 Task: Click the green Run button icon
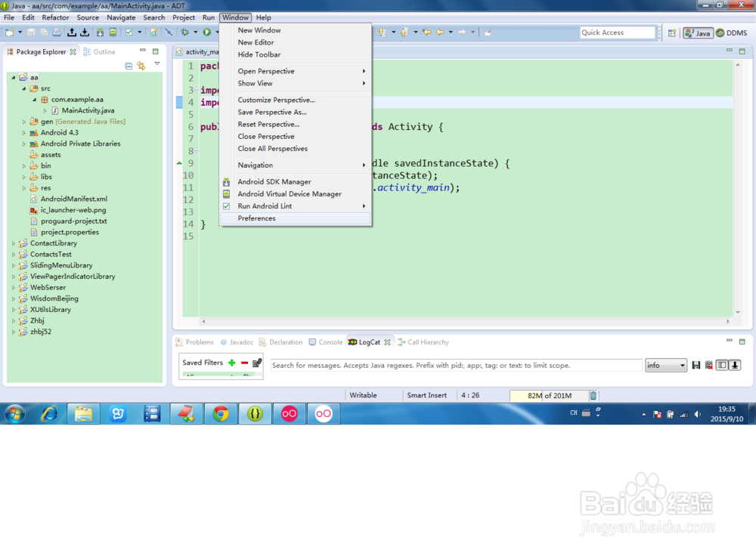207,32
